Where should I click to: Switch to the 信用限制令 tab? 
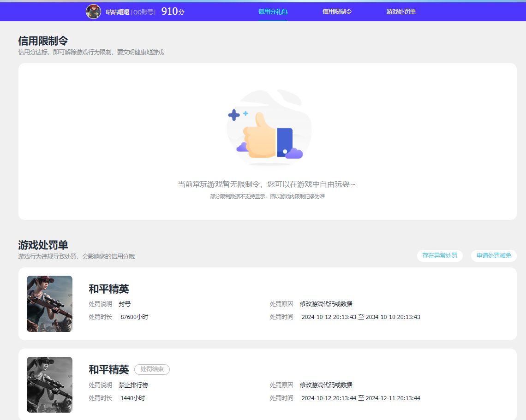pyautogui.click(x=337, y=12)
